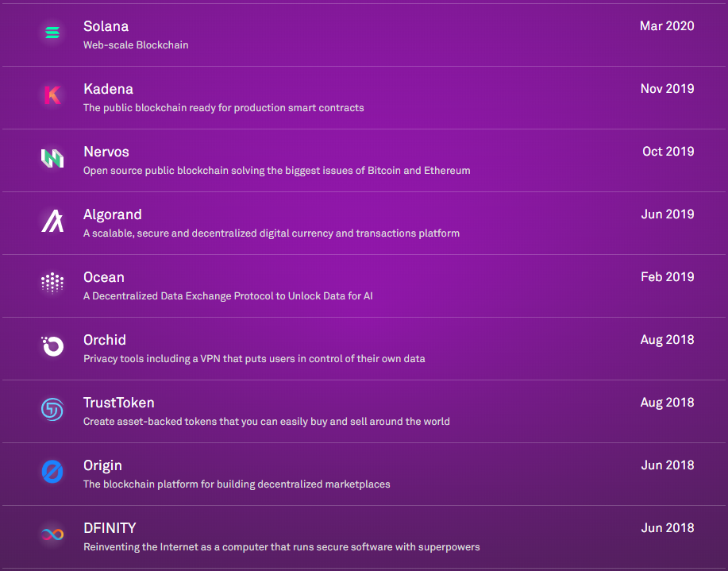Click the Nov 2019 date label

coord(667,89)
